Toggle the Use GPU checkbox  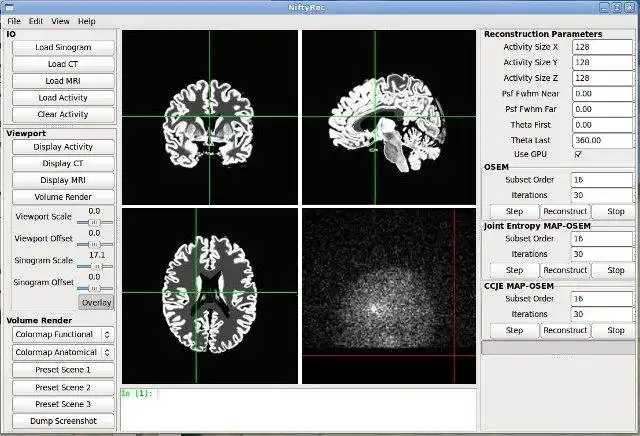click(578, 154)
